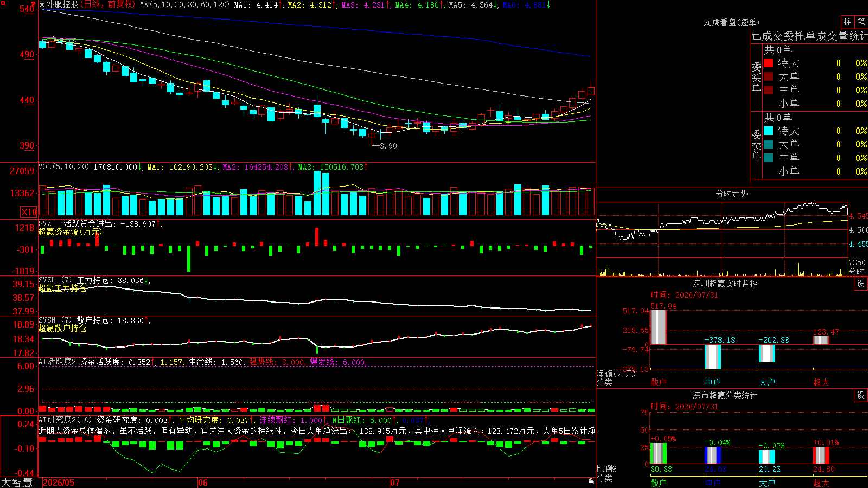This screenshot has width=868, height=488.
Task: Click the 超大 bar showing 123.47
Action: [x=821, y=340]
